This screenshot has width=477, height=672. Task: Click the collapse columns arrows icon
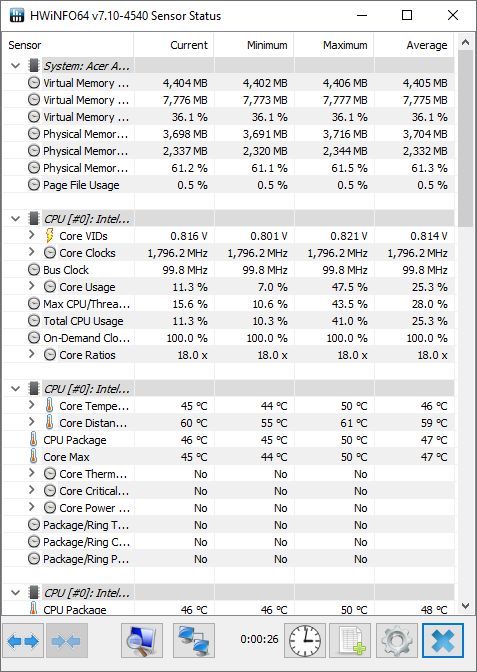tap(67, 641)
